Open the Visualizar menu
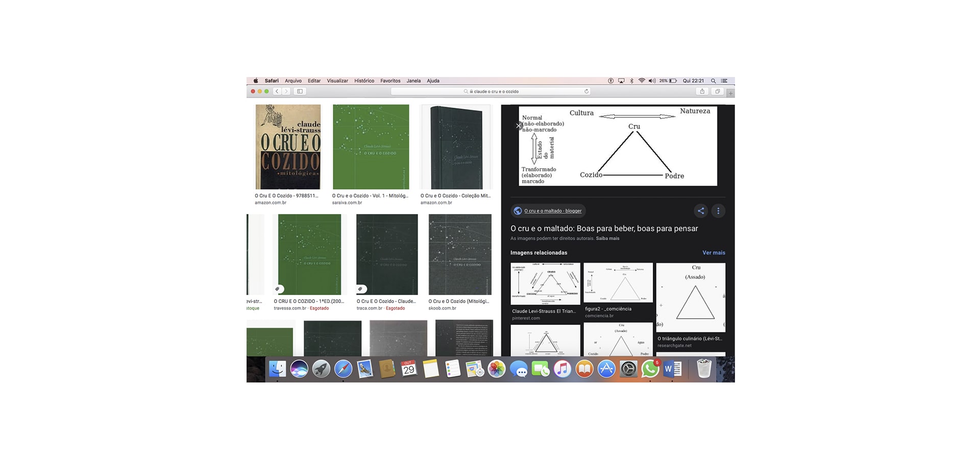 337,81
